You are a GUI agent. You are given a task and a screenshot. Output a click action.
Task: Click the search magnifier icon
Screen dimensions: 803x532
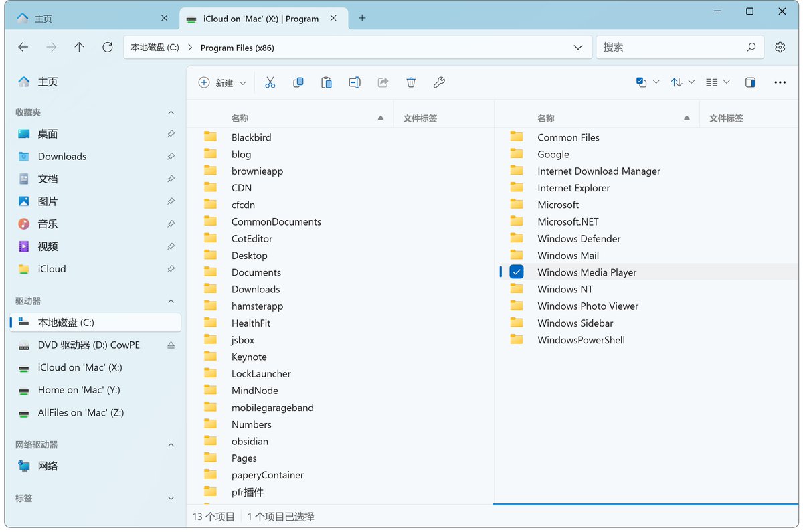pyautogui.click(x=751, y=47)
